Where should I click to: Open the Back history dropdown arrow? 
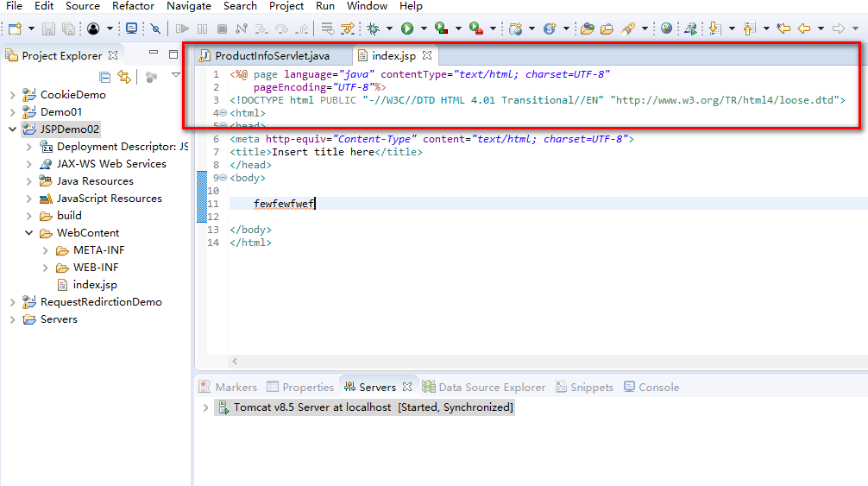coord(821,28)
